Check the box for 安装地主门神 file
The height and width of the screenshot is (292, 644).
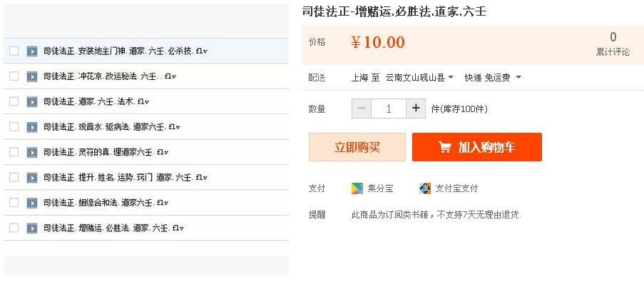[x=14, y=51]
